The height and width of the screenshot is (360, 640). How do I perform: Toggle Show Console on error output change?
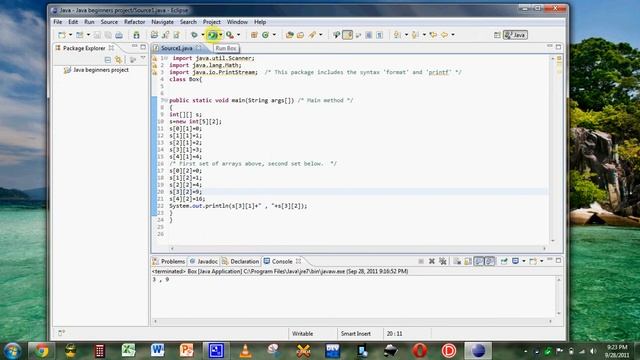[490, 261]
